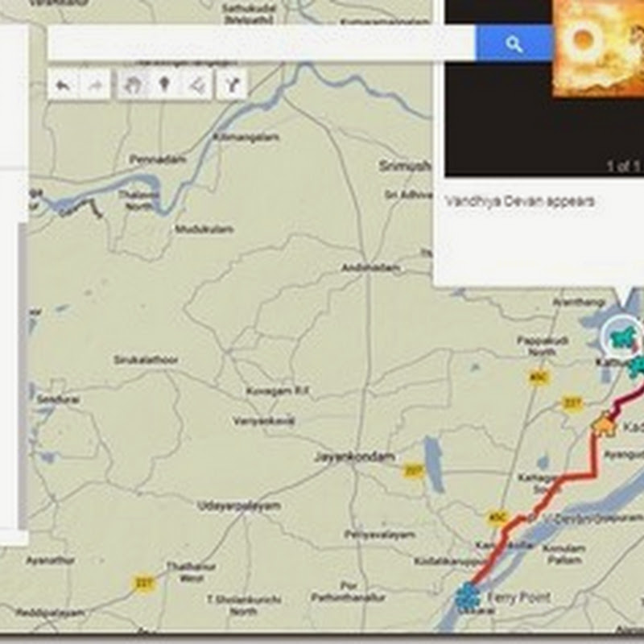The image size is (644, 644).
Task: Select the hand pan tool
Action: click(x=133, y=85)
